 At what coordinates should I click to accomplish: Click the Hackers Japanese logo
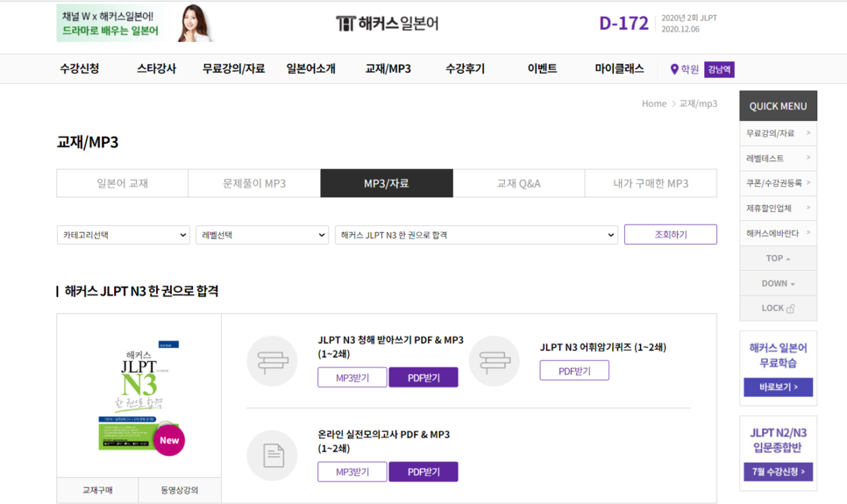click(x=387, y=24)
